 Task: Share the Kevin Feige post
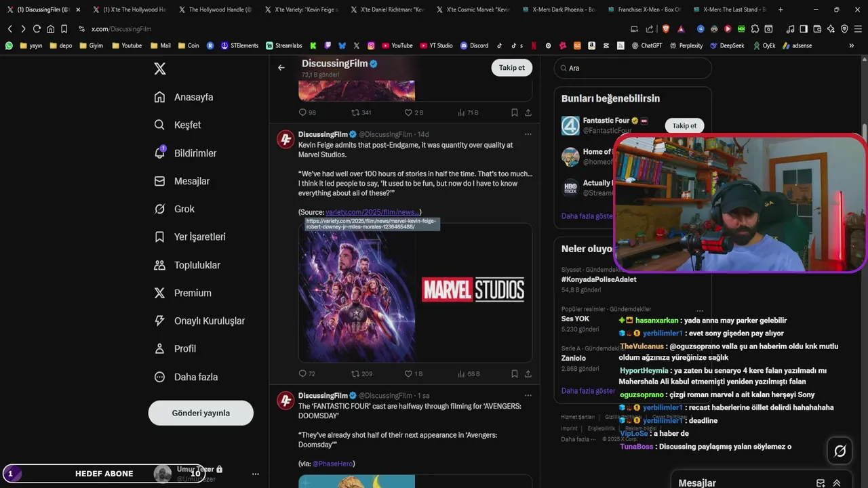(528, 373)
